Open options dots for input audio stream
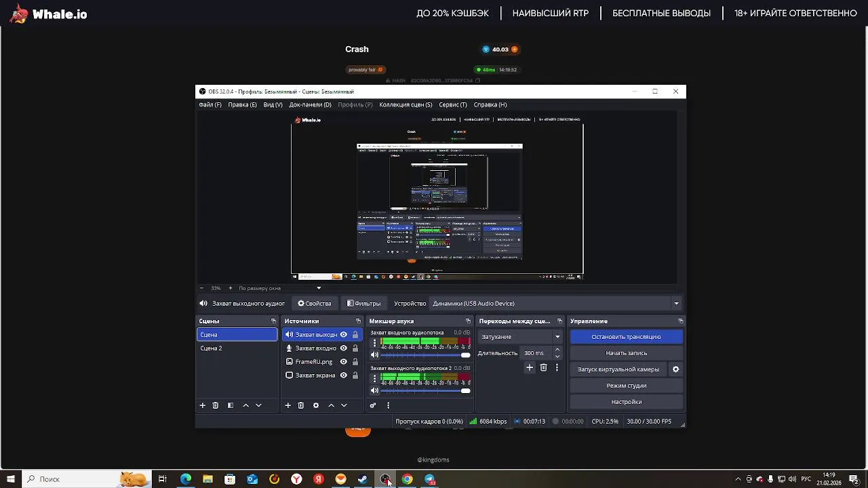Viewport: 868px width, 488px height. pyautogui.click(x=374, y=343)
